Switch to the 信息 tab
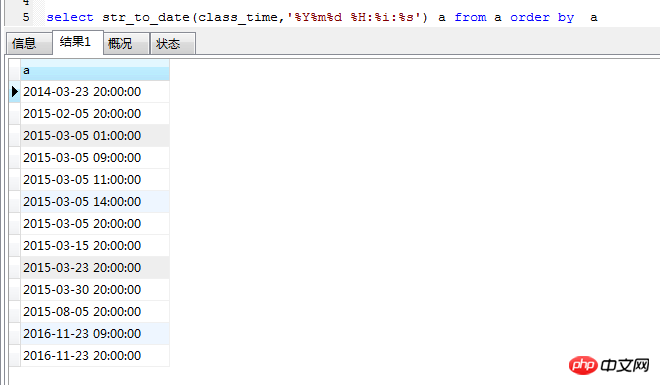 pyautogui.click(x=29, y=43)
